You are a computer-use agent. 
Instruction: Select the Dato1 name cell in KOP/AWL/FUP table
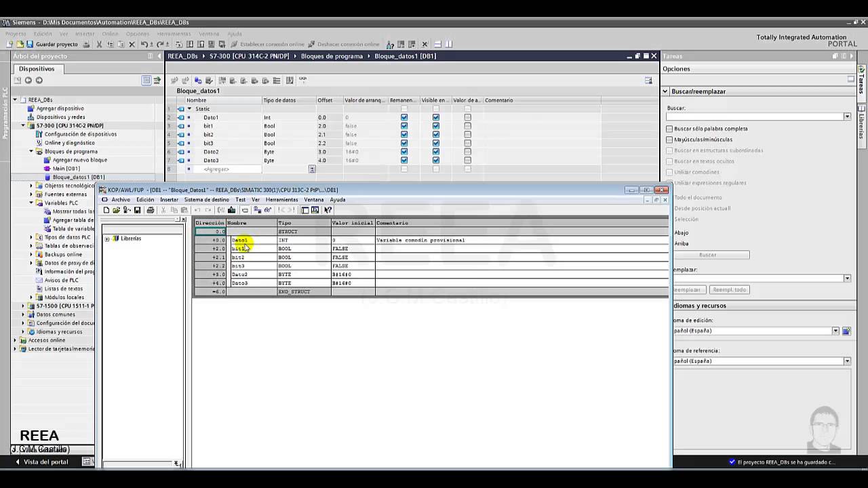[252, 240]
